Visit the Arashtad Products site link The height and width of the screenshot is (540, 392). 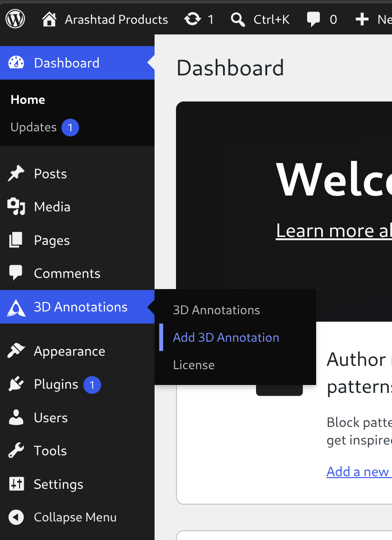tap(116, 20)
